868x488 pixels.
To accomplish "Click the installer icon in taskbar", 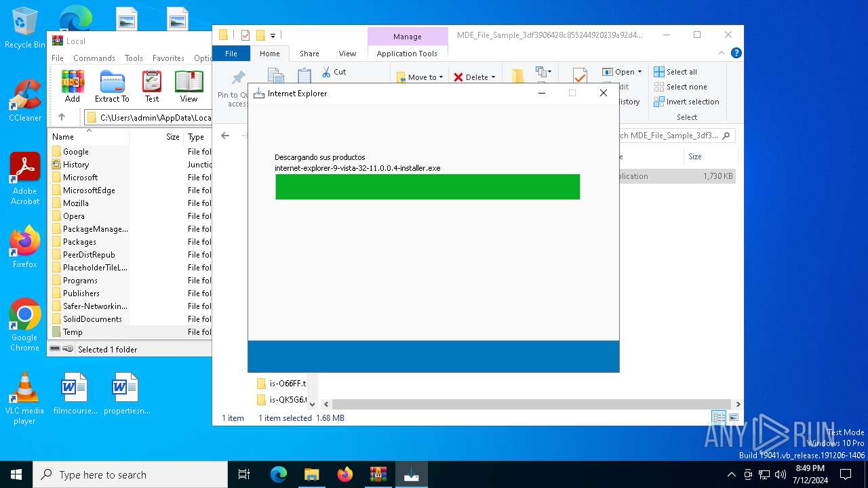I will (411, 474).
